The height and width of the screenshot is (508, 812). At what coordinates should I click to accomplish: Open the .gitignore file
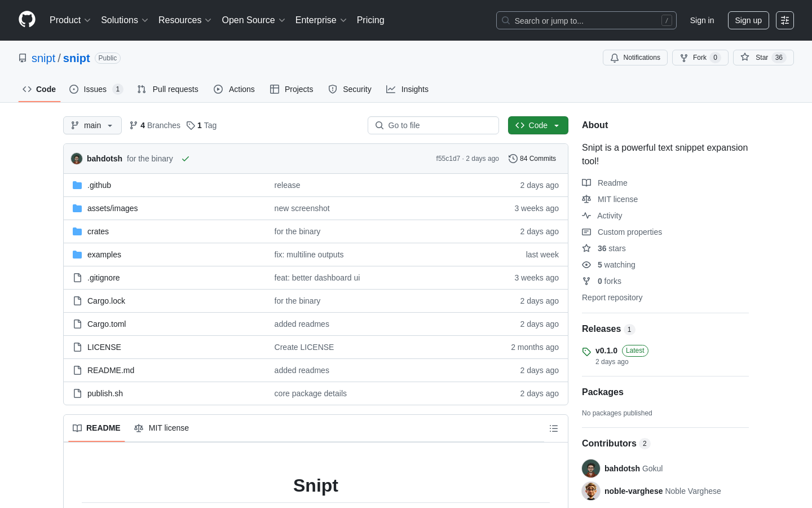coord(104,278)
